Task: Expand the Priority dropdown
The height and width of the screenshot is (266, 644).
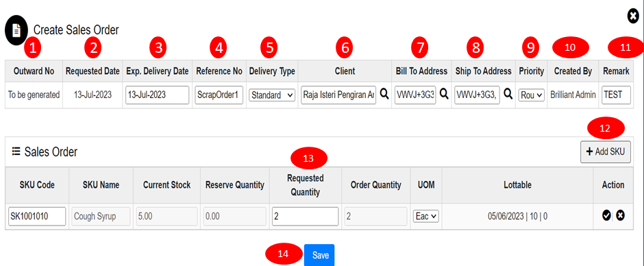Action: click(x=532, y=95)
